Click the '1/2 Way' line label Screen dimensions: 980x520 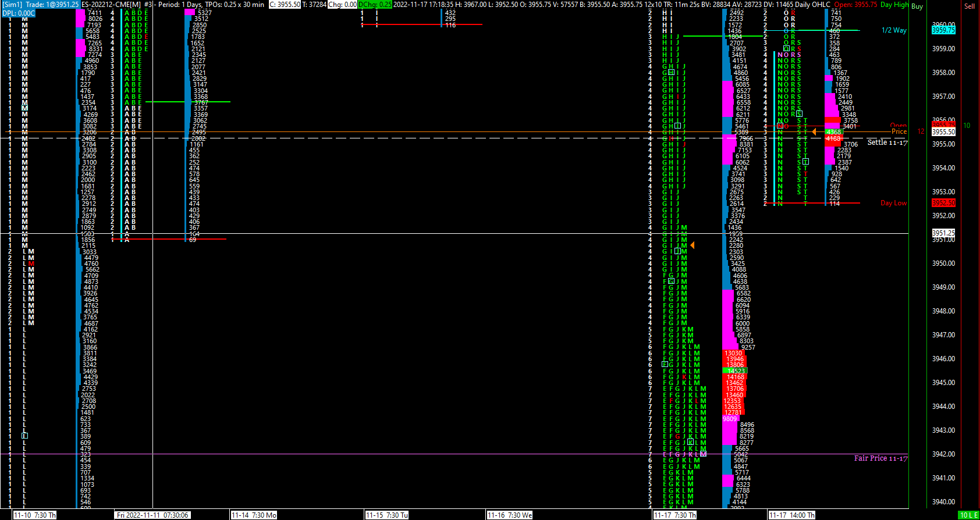point(894,30)
